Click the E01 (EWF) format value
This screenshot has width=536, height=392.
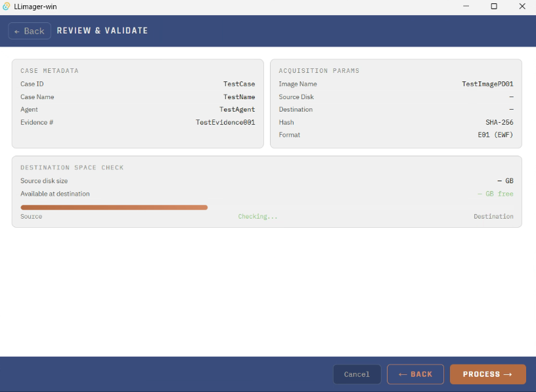496,135
